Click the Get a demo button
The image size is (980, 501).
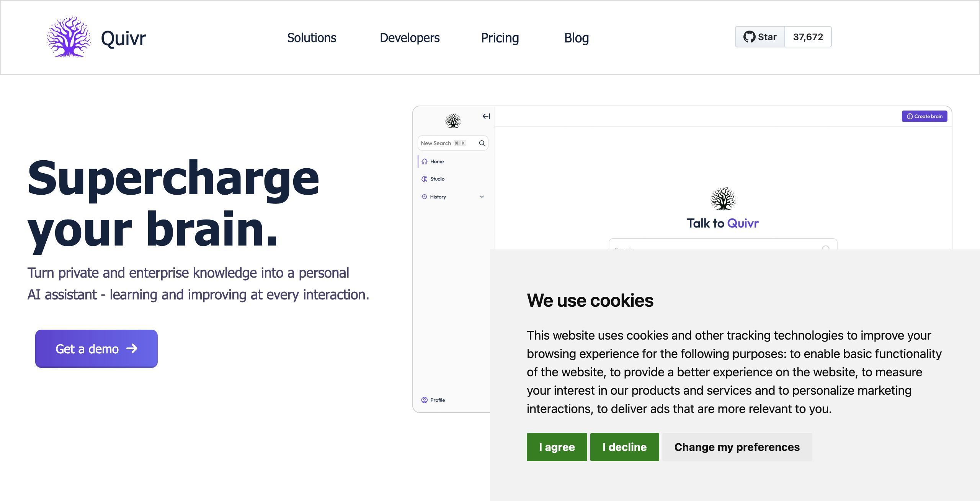pos(96,349)
